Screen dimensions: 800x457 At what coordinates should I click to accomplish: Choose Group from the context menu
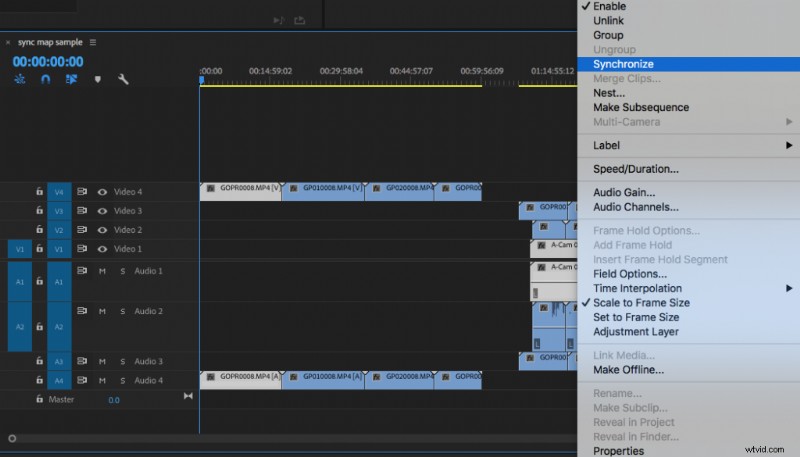pos(608,35)
